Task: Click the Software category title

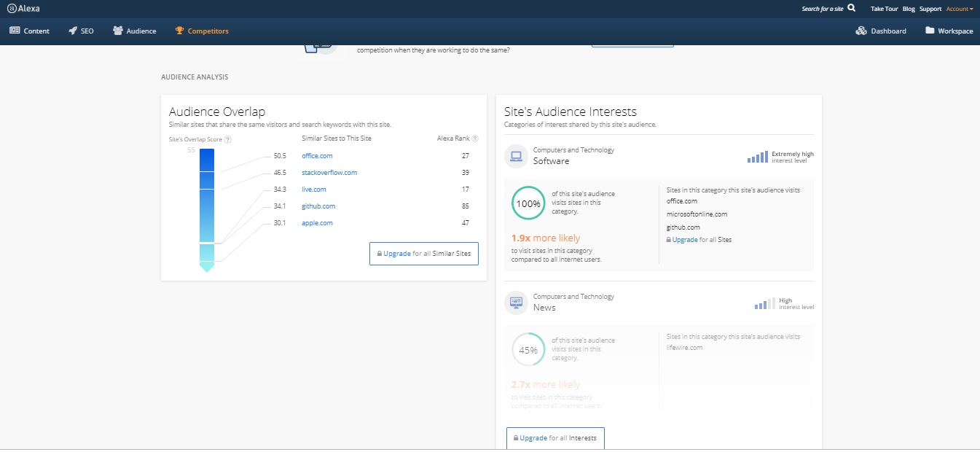Action: tap(551, 161)
